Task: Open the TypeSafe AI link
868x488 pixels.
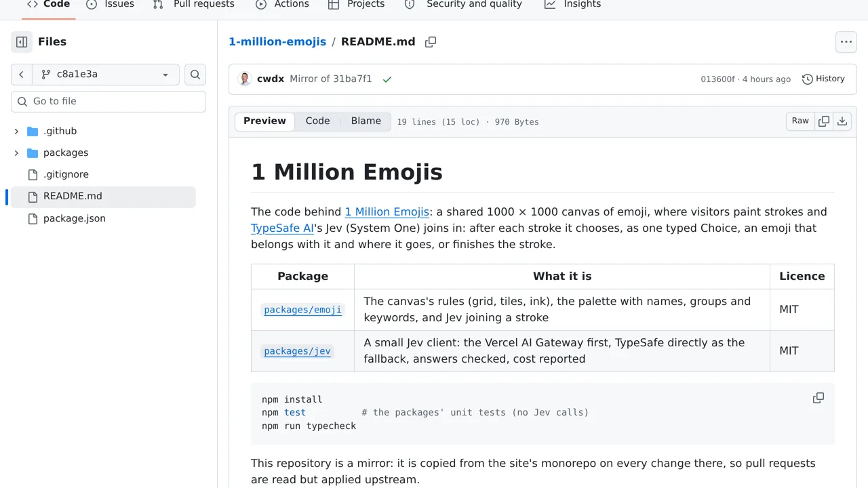Action: [282, 228]
